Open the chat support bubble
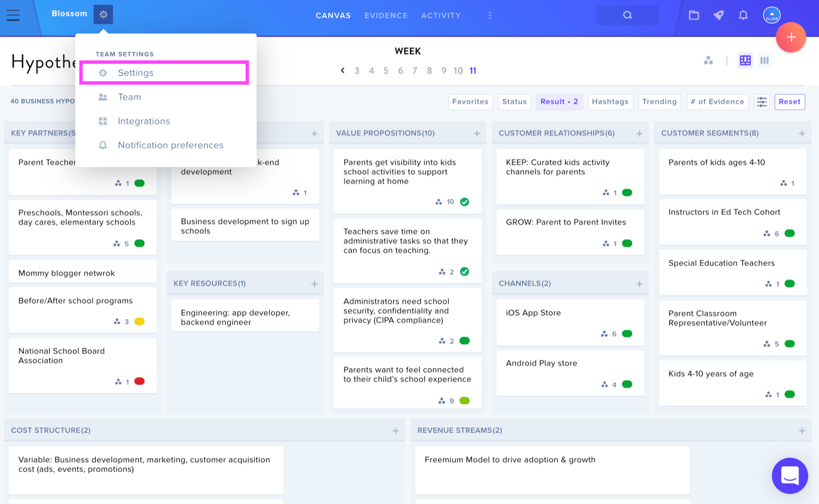The image size is (819, 504). [x=790, y=475]
